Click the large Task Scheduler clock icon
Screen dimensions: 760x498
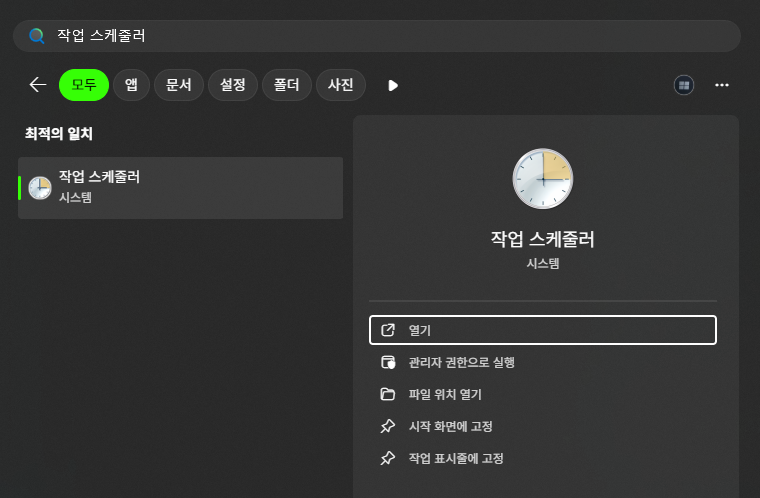[543, 178]
